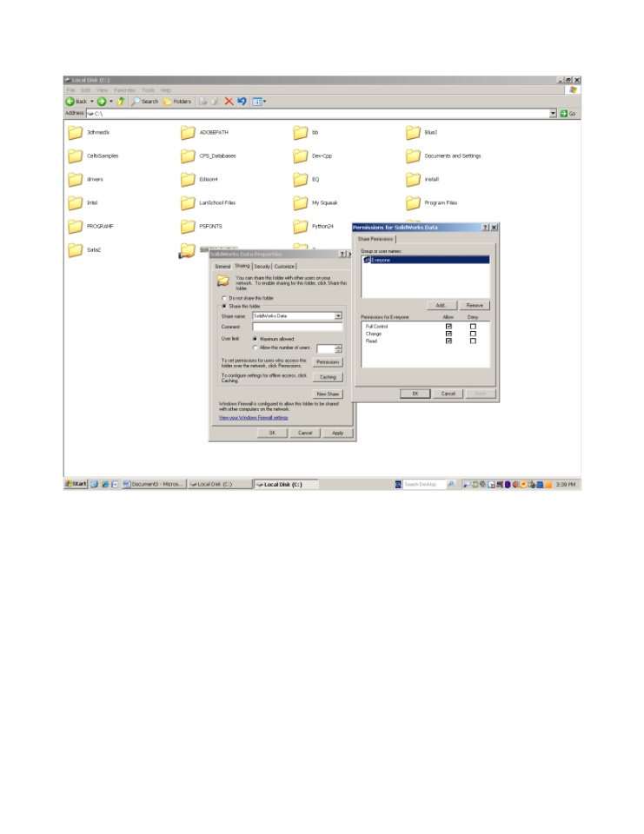The width and height of the screenshot is (644, 834).
Task: Toggle Deny checkbox for Full Control
Action: tap(473, 327)
